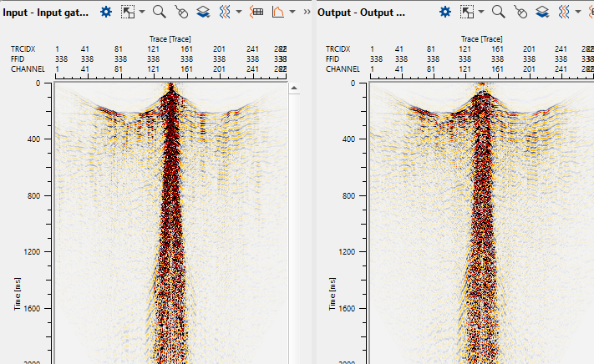This screenshot has width=594, height=364.
Task: Click the spectrum graph icon in Input panel
Action: 278,12
